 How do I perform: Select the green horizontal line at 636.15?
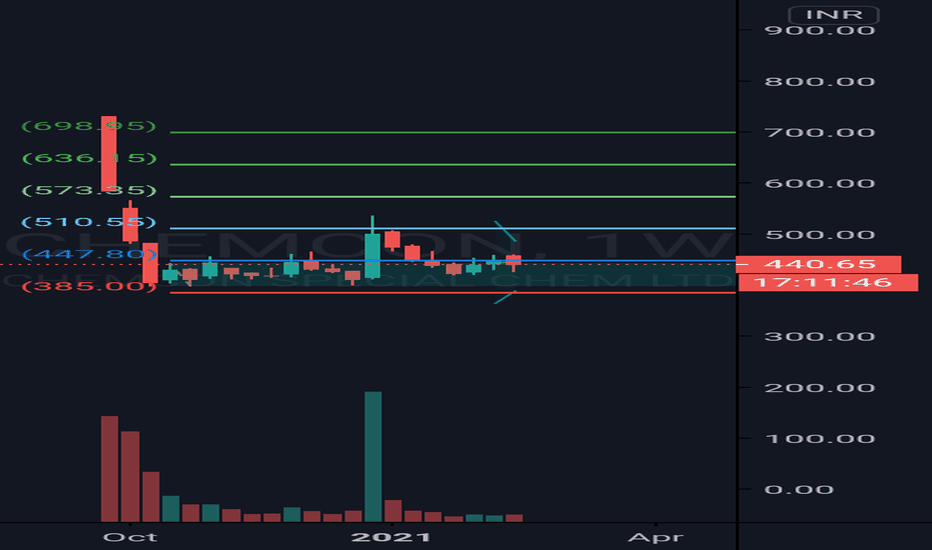click(x=452, y=164)
